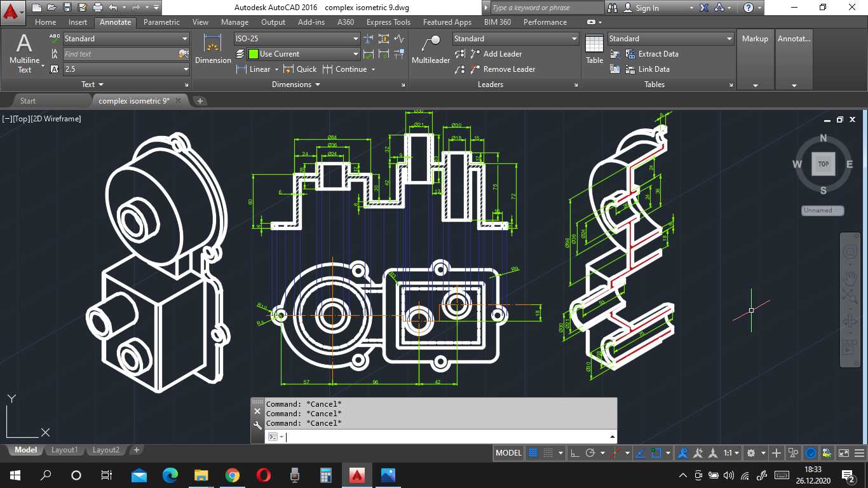Viewport: 868px width, 488px height.
Task: Open the text height 2.5 dropdown
Action: pyautogui.click(x=126, y=69)
